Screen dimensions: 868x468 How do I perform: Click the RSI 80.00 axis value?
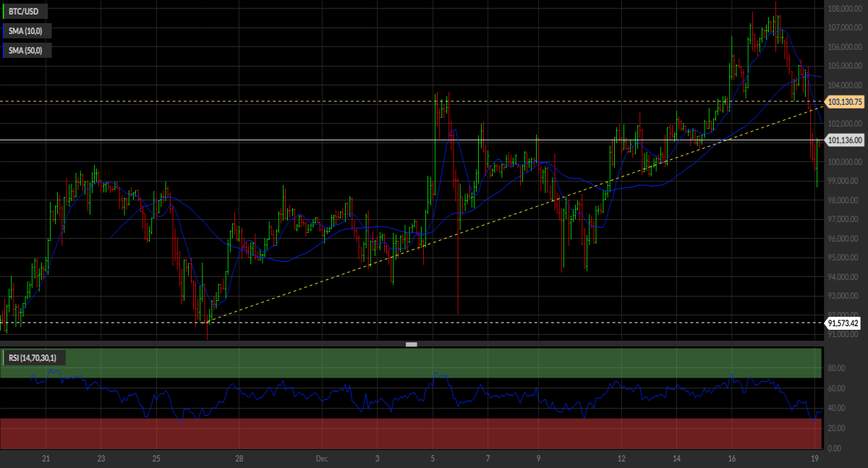click(x=837, y=368)
